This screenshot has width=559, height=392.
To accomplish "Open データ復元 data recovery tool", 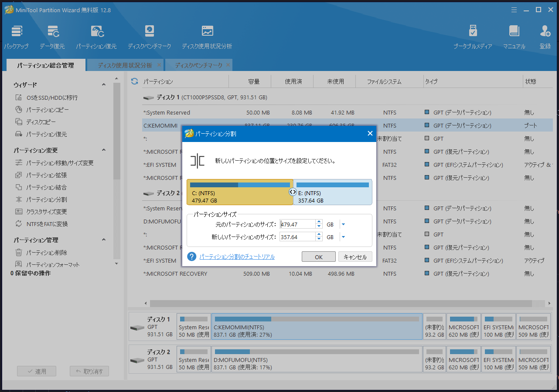I will pos(52,32).
